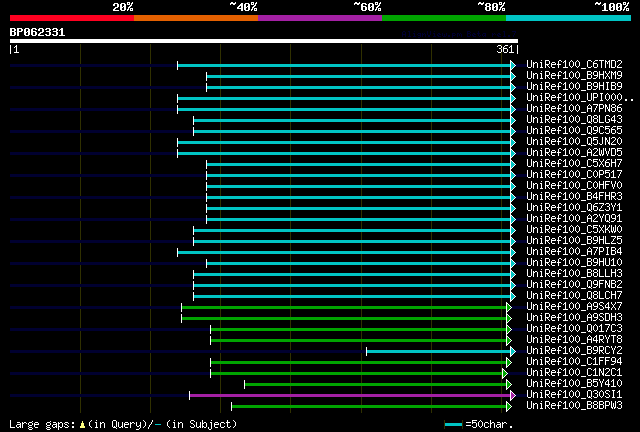Click the 361 query end position marker
The height and width of the screenshot is (432, 640).
click(x=505, y=49)
